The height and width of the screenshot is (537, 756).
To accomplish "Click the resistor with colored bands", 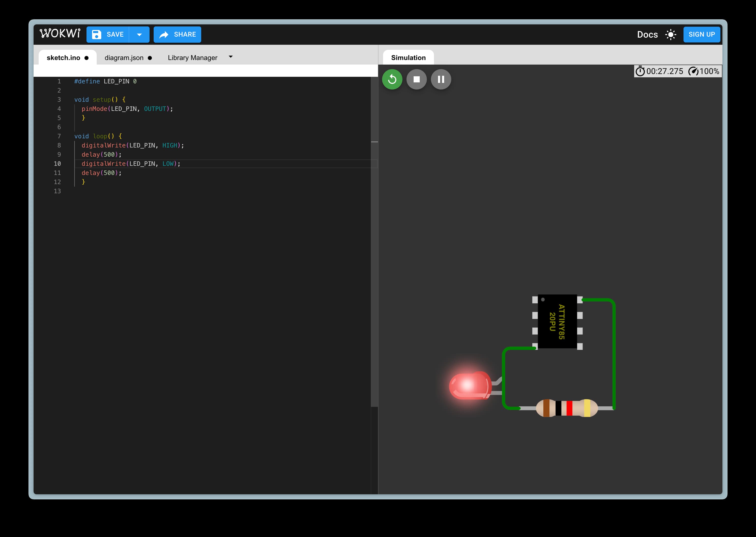I will 566,408.
